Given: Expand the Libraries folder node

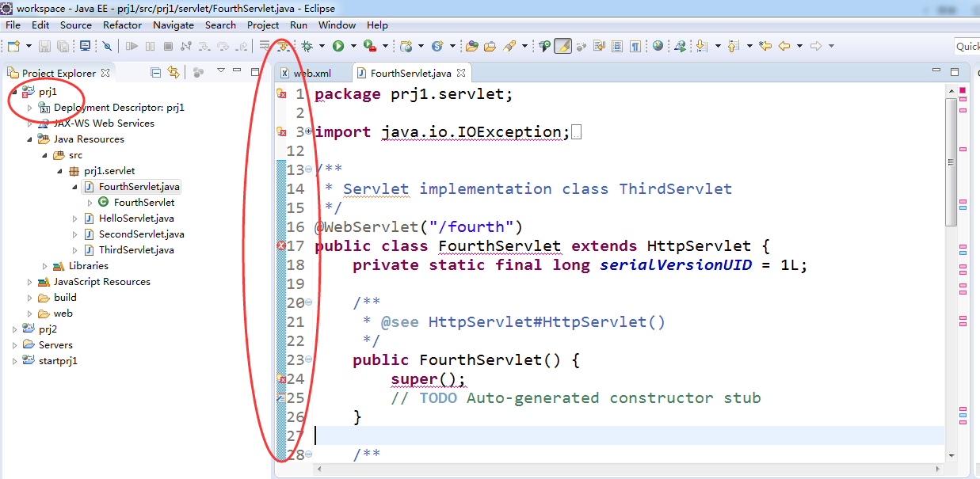Looking at the screenshot, I should [x=44, y=266].
